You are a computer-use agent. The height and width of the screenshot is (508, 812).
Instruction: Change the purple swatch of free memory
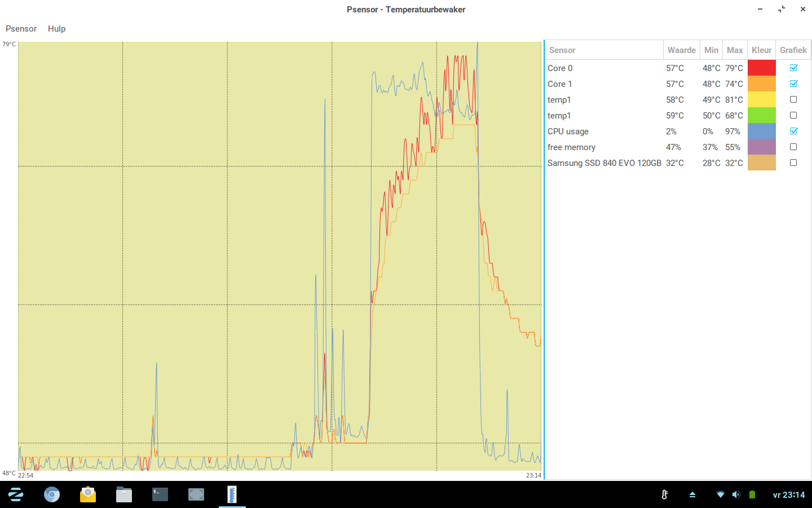[762, 147]
